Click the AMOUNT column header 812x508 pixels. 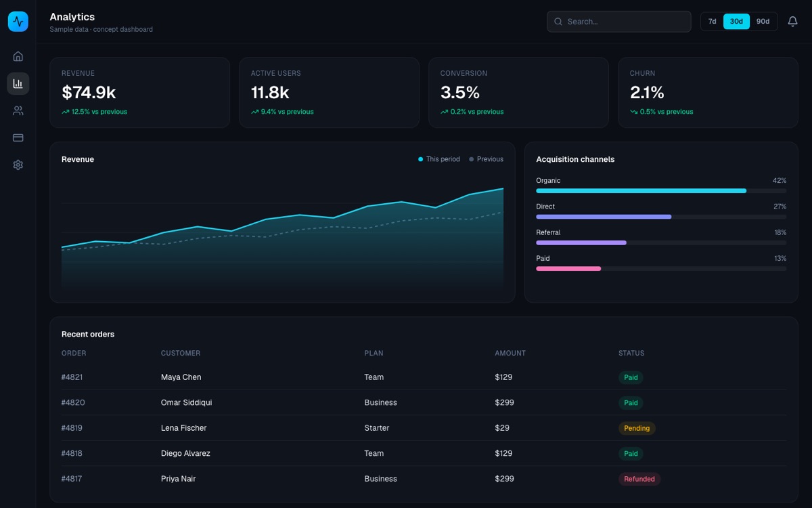coord(510,353)
